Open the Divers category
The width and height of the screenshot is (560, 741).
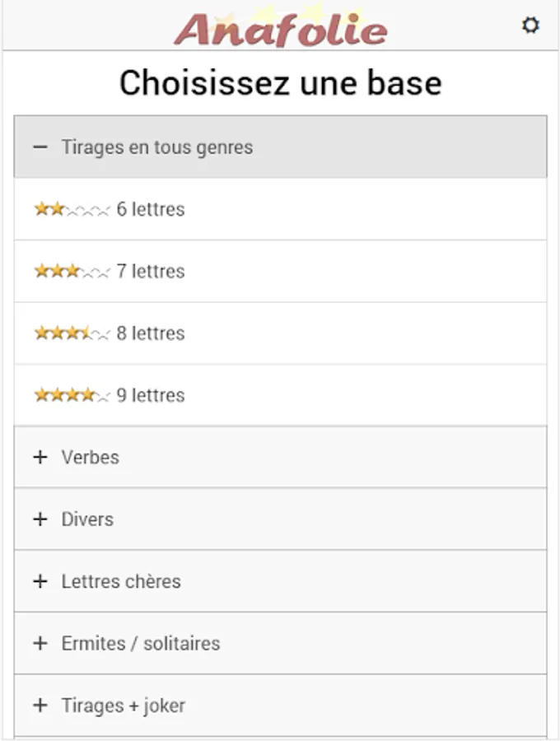coord(87,519)
